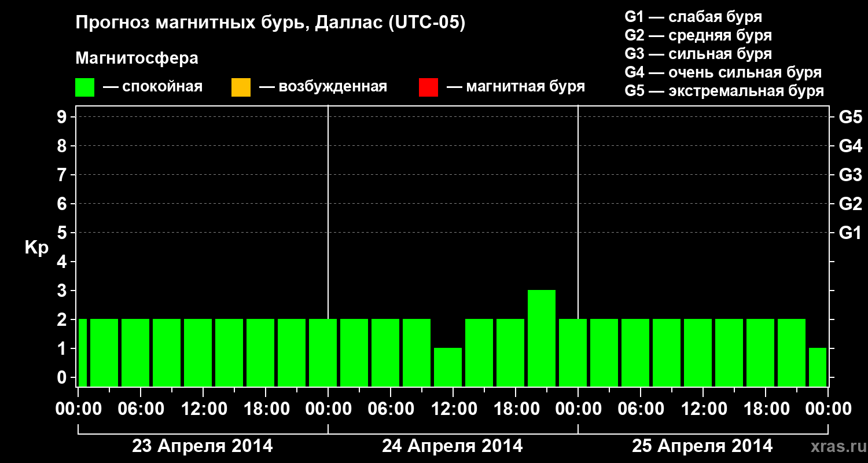Click the G1 label on the right axis
Screen dimensions: 868x463
[851, 233]
